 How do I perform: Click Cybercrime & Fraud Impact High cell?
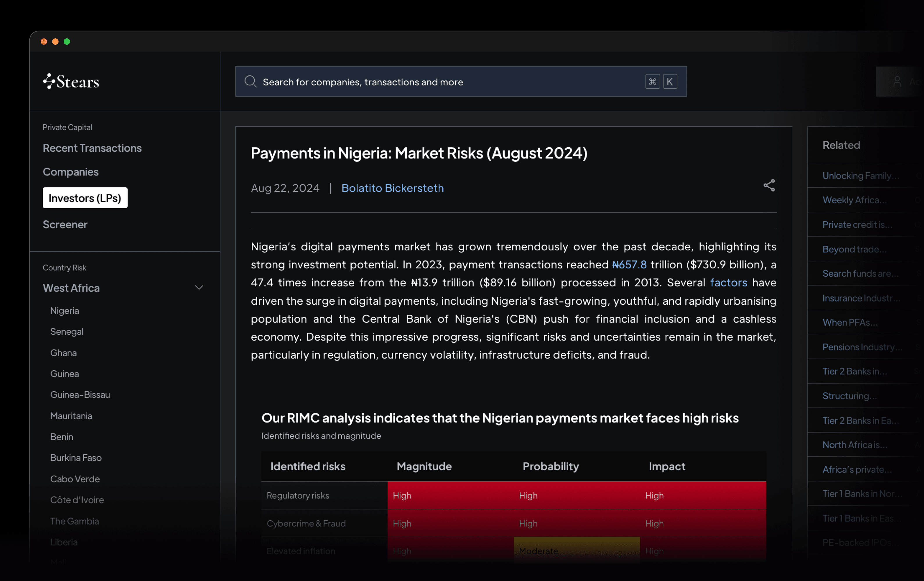pos(703,523)
